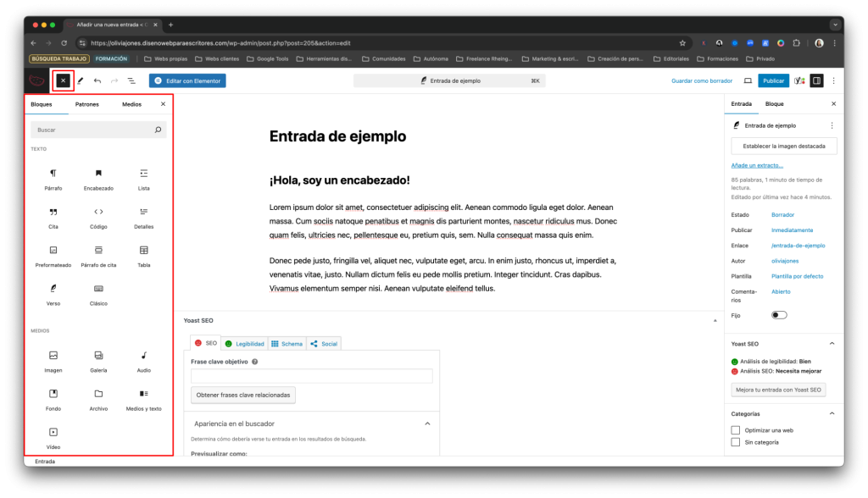Collapse the Categorías panel
Viewport: 868px width, 498px height.
pyautogui.click(x=832, y=413)
